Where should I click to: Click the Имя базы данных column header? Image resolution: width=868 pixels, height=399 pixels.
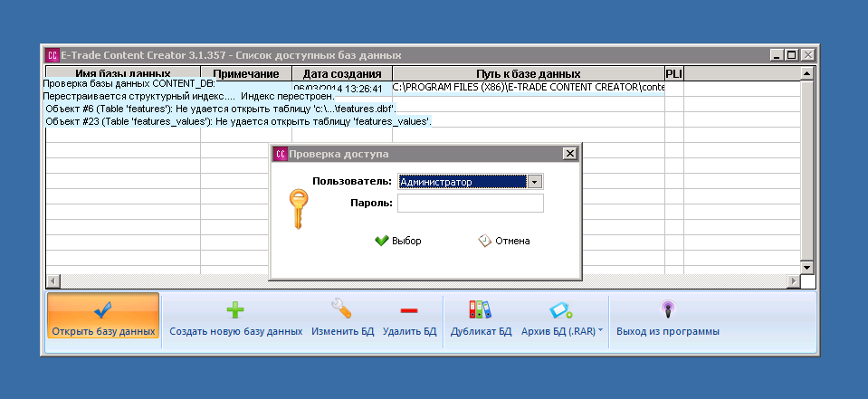[x=123, y=73]
